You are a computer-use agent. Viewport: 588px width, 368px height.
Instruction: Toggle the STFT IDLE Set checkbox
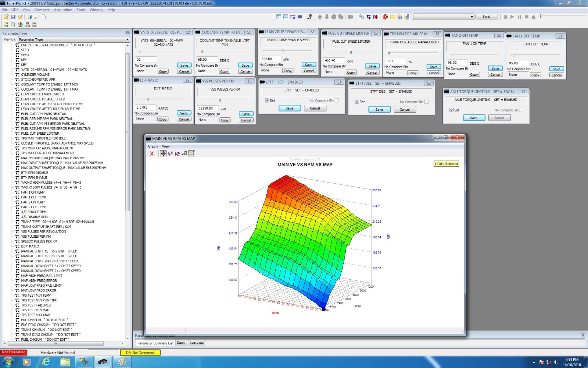[357, 102]
